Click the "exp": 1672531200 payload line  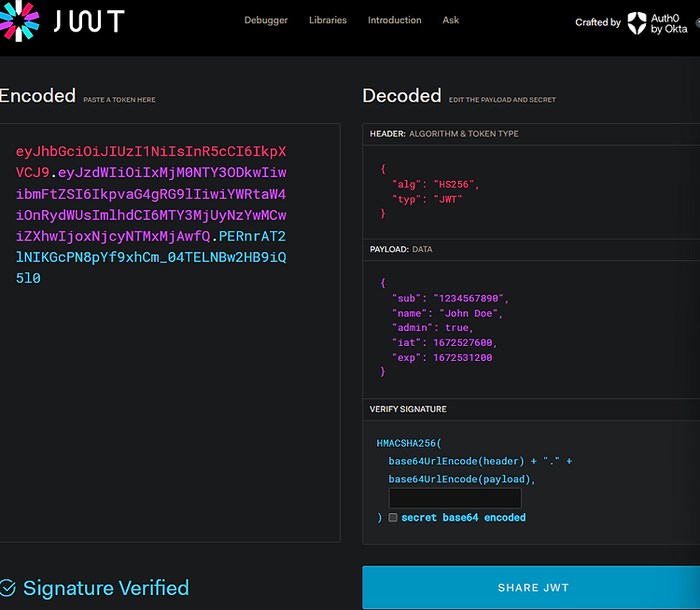coord(442,357)
